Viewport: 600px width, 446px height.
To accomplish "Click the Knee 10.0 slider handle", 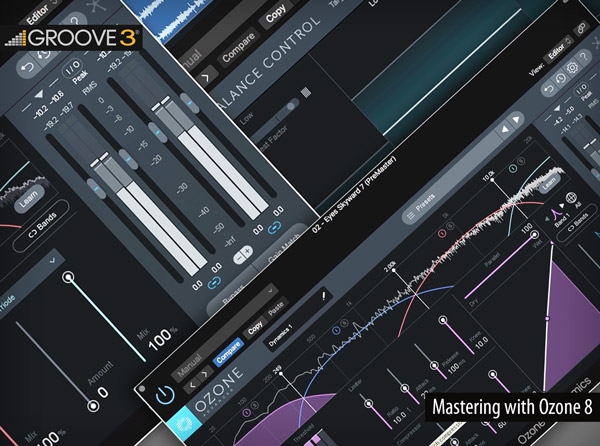I will (443, 320).
